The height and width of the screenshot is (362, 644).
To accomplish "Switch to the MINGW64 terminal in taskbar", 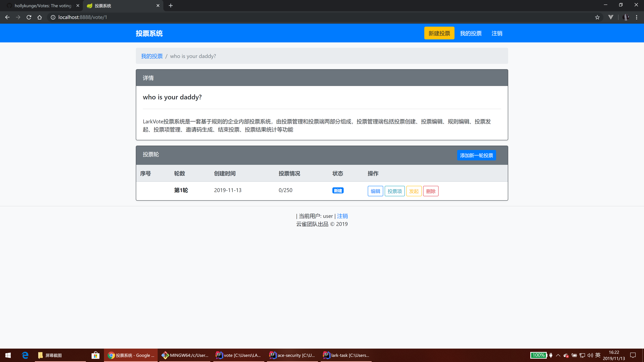I will 185,355.
